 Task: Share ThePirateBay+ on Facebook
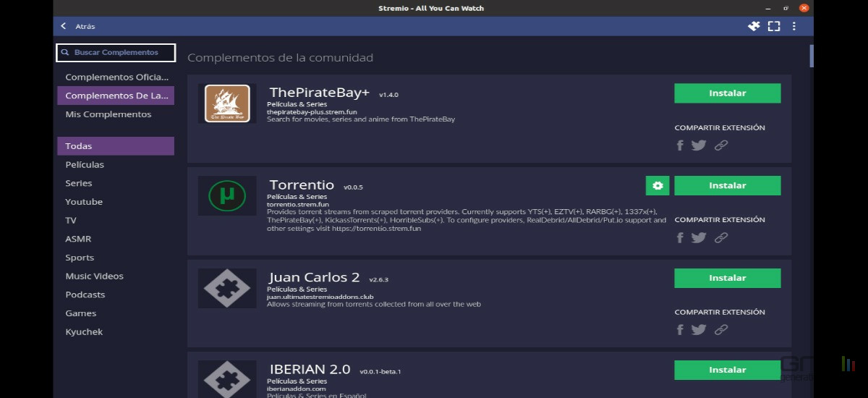click(x=680, y=145)
